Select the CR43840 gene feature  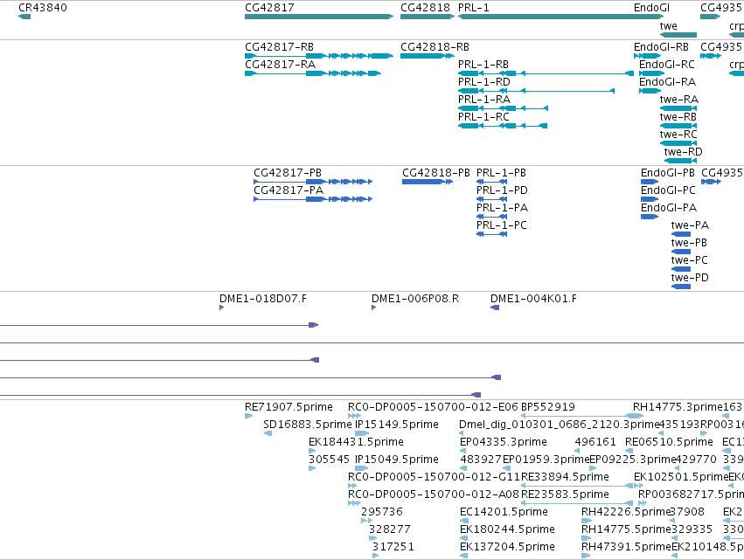coord(24,17)
